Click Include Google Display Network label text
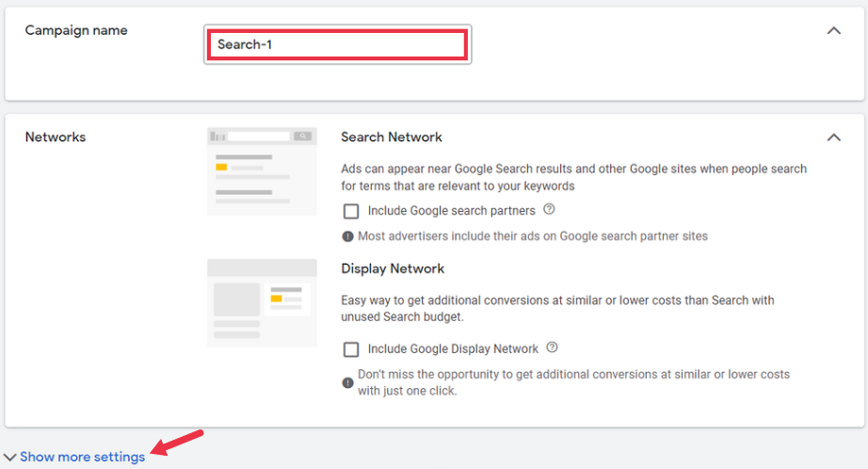 click(453, 348)
